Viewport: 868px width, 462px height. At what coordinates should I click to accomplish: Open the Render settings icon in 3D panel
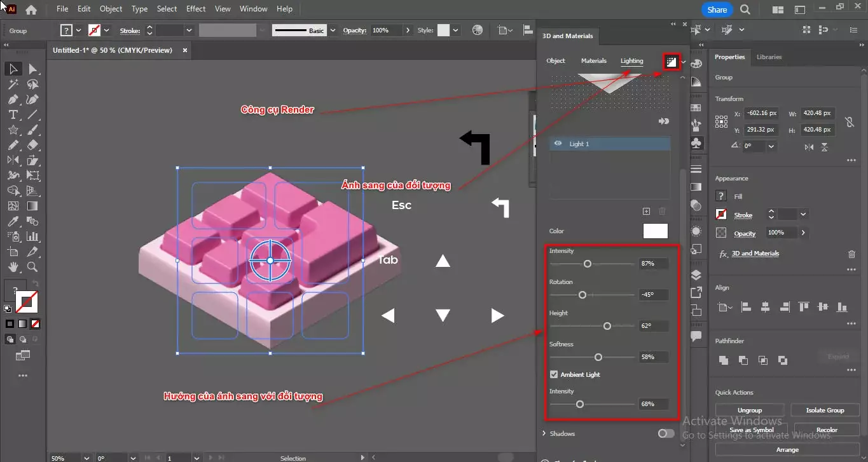pyautogui.click(x=671, y=60)
